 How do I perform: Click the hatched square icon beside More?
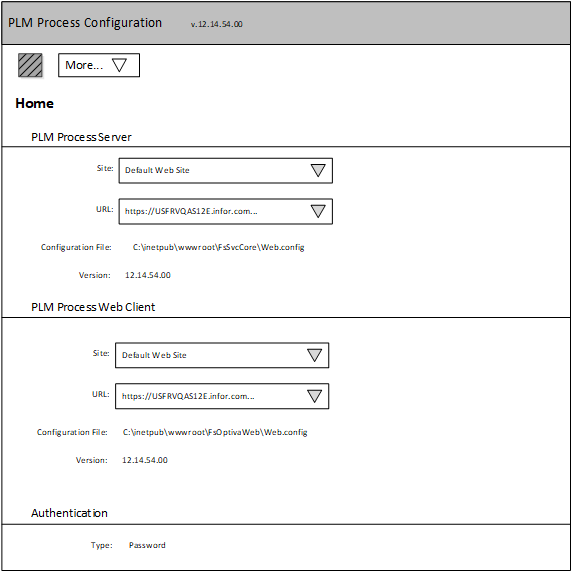click(30, 65)
